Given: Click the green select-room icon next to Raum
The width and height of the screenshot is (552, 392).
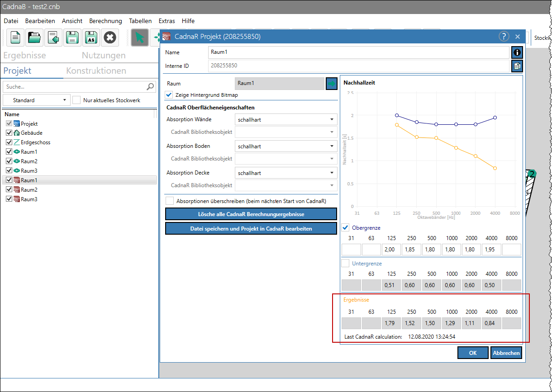Looking at the screenshot, I should click(332, 84).
